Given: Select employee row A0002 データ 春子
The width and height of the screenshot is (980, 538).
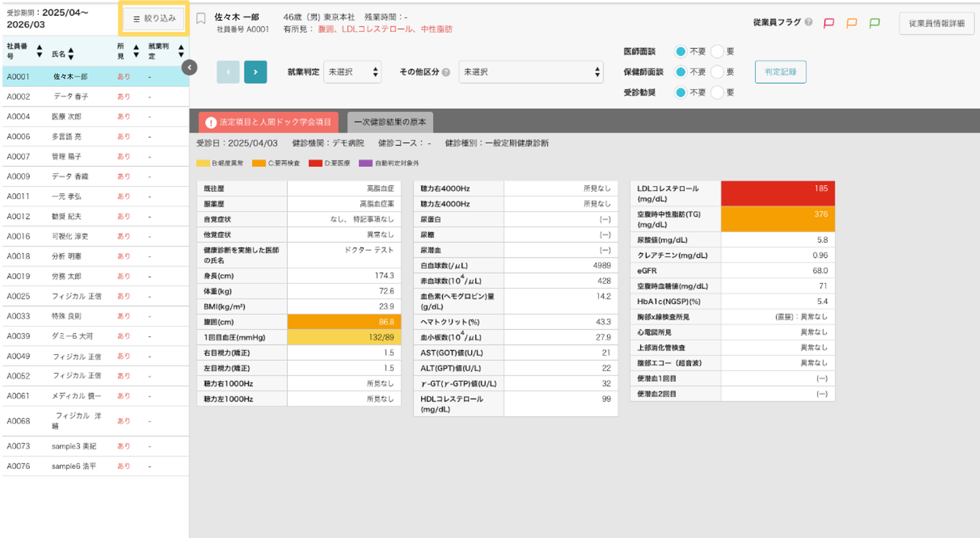Looking at the screenshot, I should tap(95, 97).
